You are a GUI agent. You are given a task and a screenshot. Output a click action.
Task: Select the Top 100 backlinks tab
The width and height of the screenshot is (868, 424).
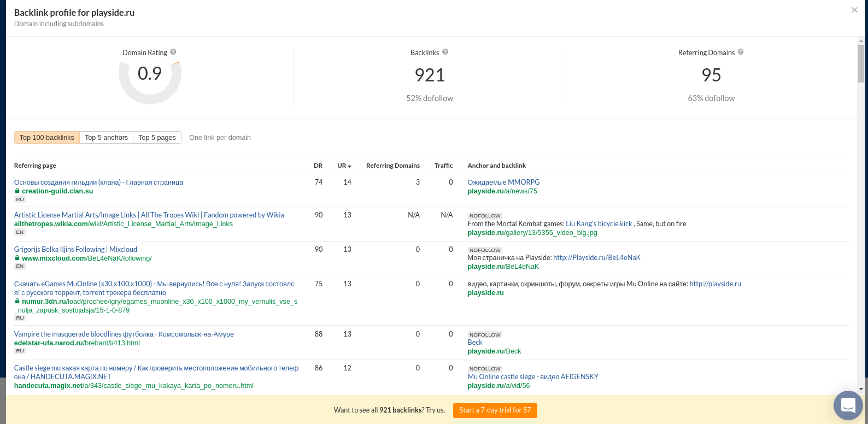tap(47, 138)
